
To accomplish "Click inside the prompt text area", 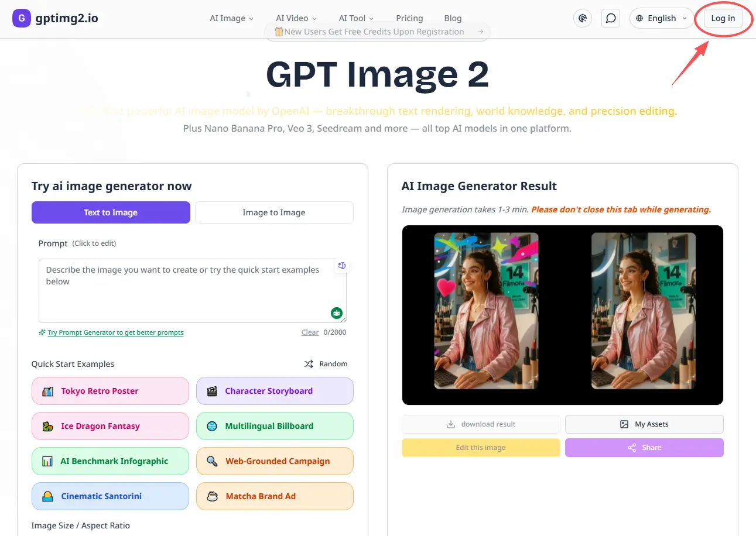I will [193, 290].
